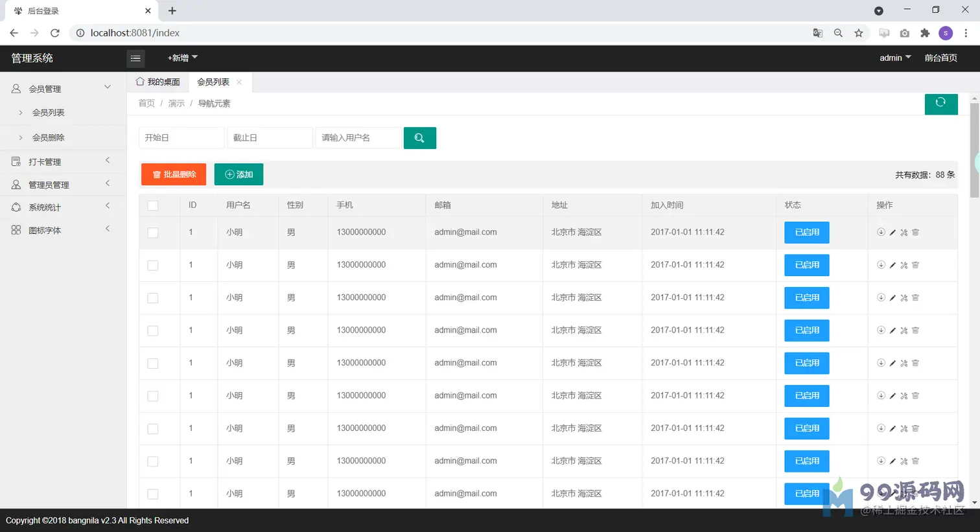Open the browser extensions puzzle icon
The width and height of the screenshot is (980, 532).
click(925, 33)
